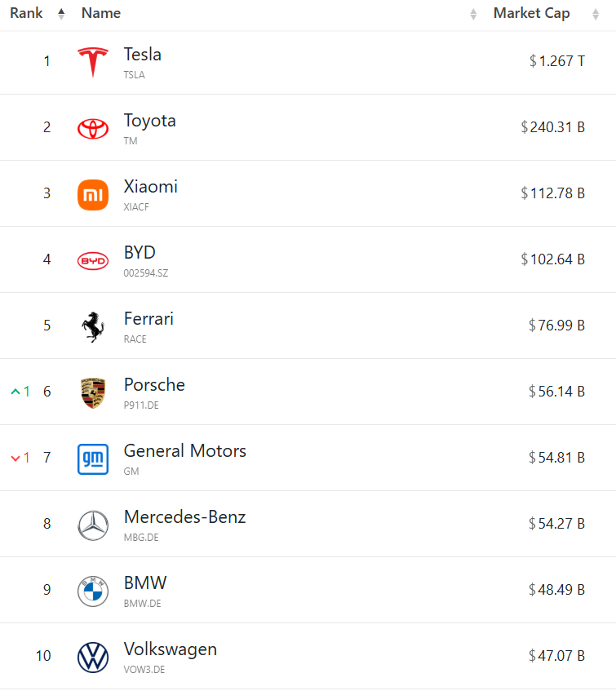Image resolution: width=616 pixels, height=691 pixels.
Task: Sort by Name using its sort arrows
Action: tap(473, 14)
